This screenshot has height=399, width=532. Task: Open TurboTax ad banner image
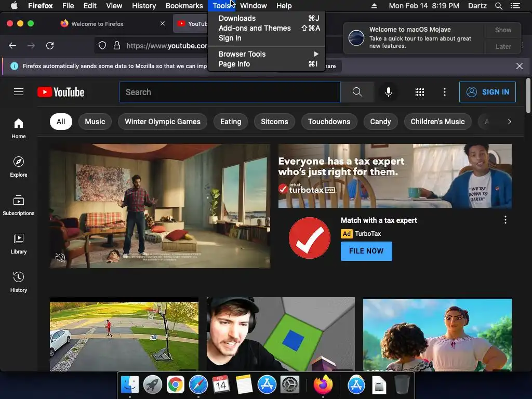(395, 176)
